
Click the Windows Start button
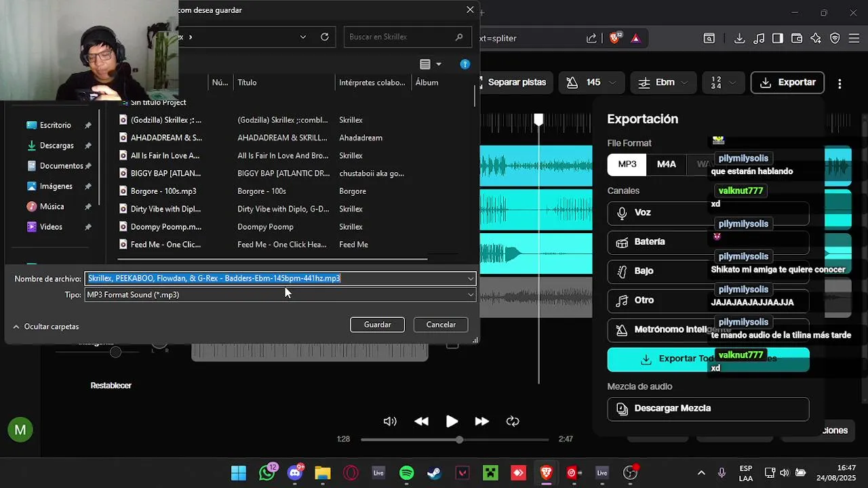point(239,473)
